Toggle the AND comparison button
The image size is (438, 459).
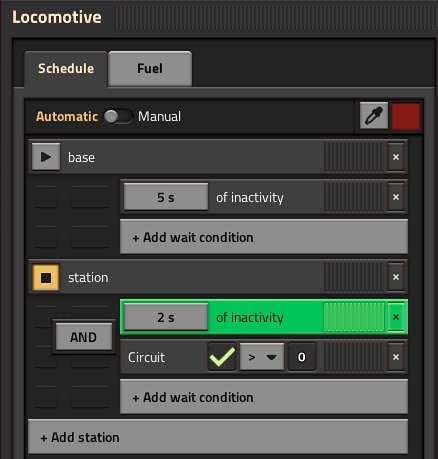84,337
